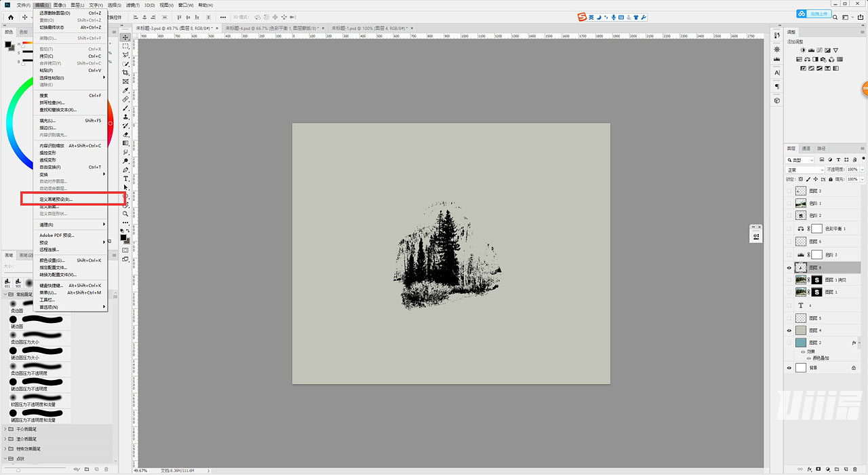Add a layer mask from Layers panel footer
Viewport: 868px width, 475px height.
tap(818, 468)
